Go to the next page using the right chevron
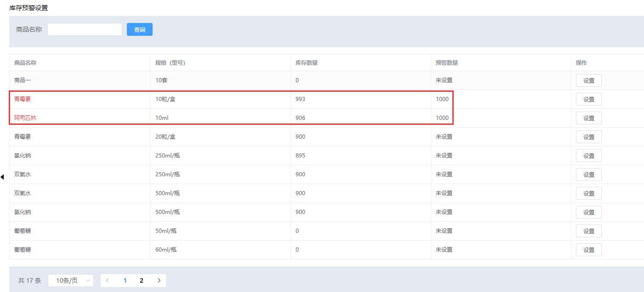 pyautogui.click(x=159, y=281)
